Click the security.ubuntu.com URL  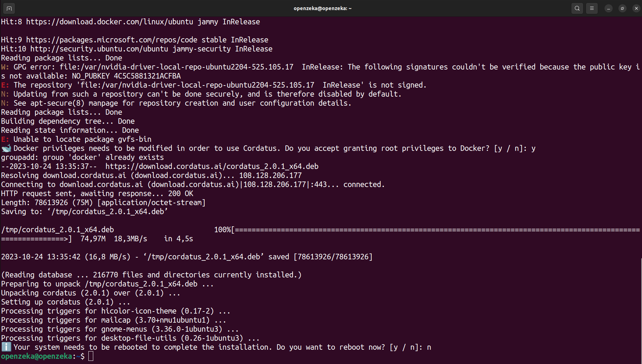pyautogui.click(x=99, y=49)
